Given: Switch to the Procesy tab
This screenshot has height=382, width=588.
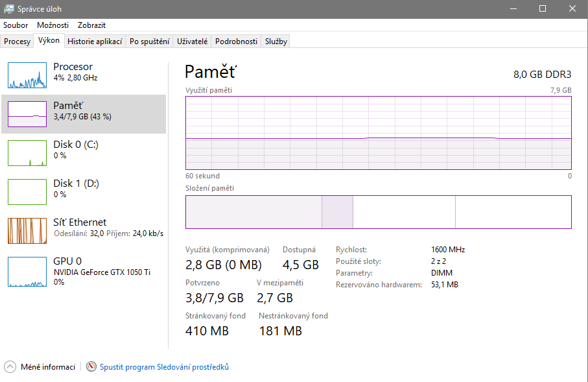Looking at the screenshot, I should [18, 42].
